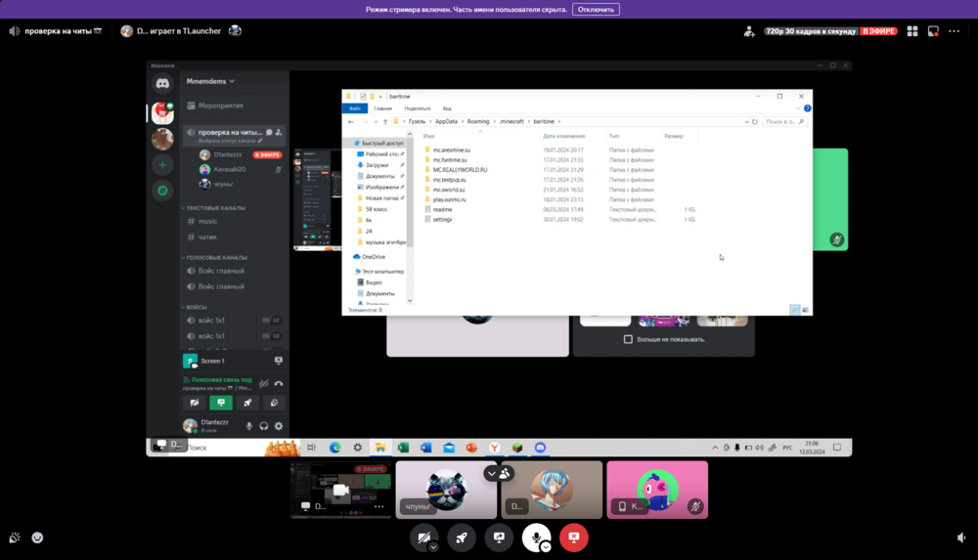Click green screen share button in streamed Discord

(x=221, y=403)
